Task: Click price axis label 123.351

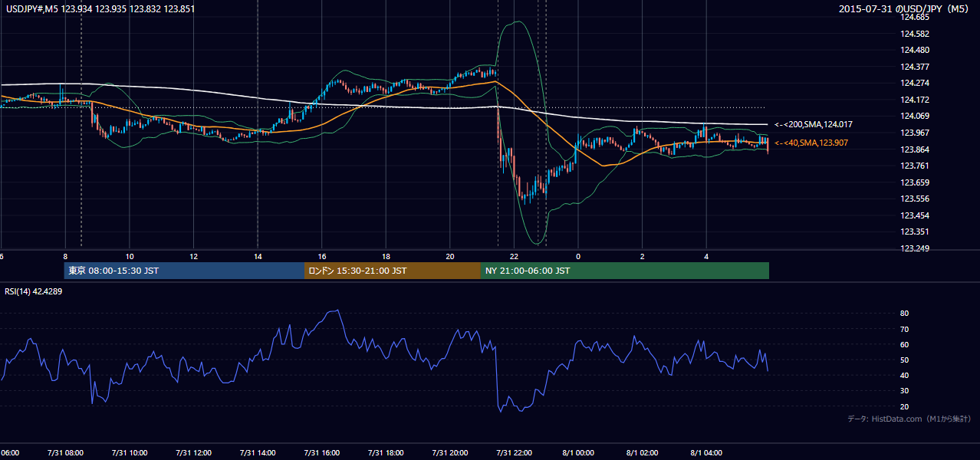Action: pos(916,232)
